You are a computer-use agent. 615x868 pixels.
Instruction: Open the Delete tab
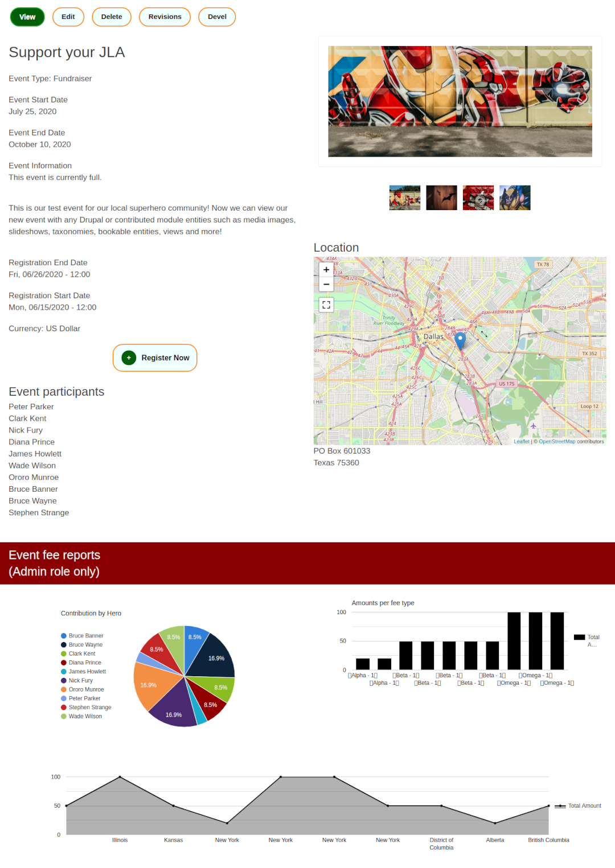pyautogui.click(x=112, y=17)
